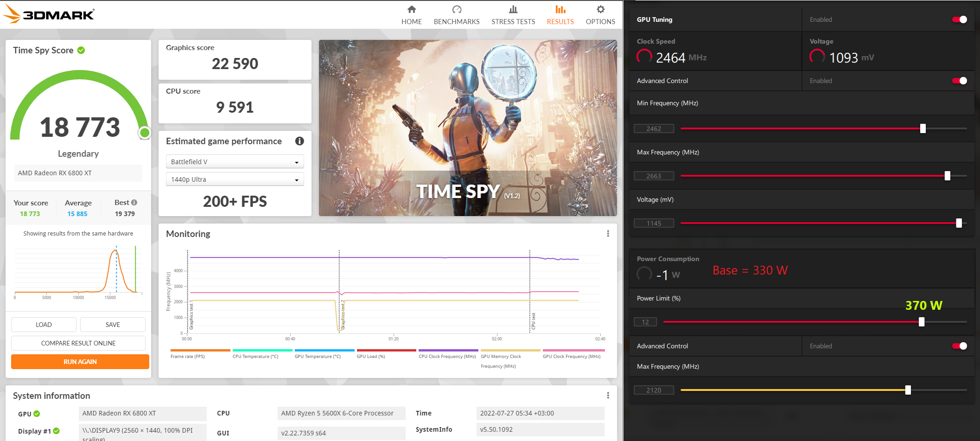Go to the HOME page
Screen dimensions: 980x441
coord(412,15)
